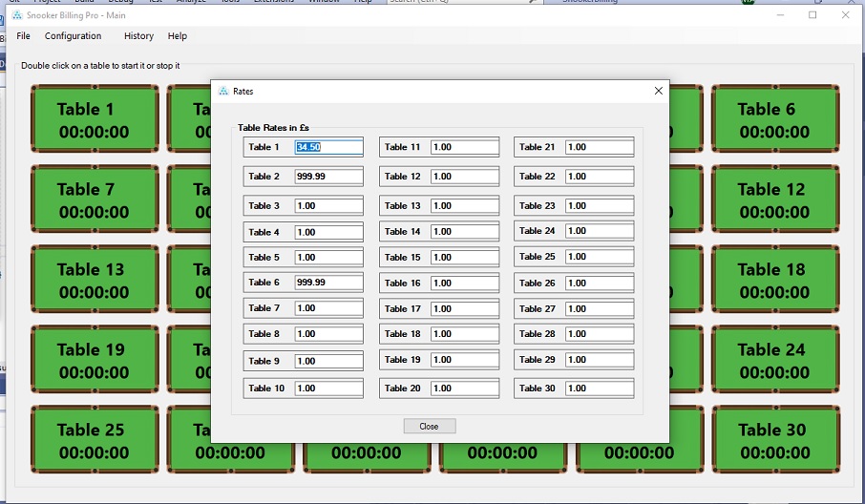The width and height of the screenshot is (865, 504).
Task: Click the Table 22 rate field
Action: tap(599, 177)
